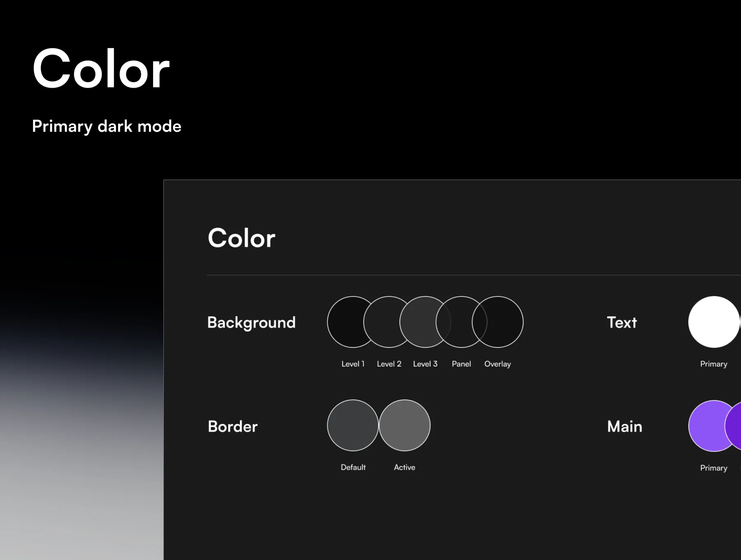Select the Panel background swatch
741x560 pixels.
[455, 322]
